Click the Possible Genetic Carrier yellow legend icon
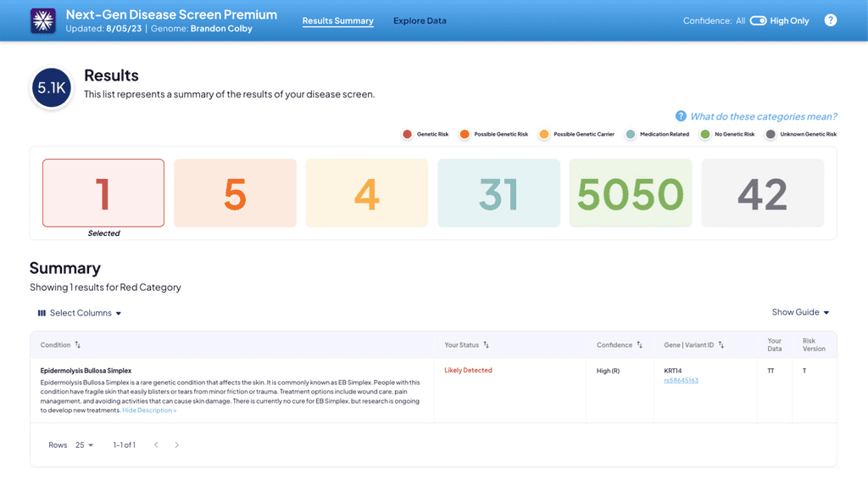The height and width of the screenshot is (492, 868). click(545, 134)
